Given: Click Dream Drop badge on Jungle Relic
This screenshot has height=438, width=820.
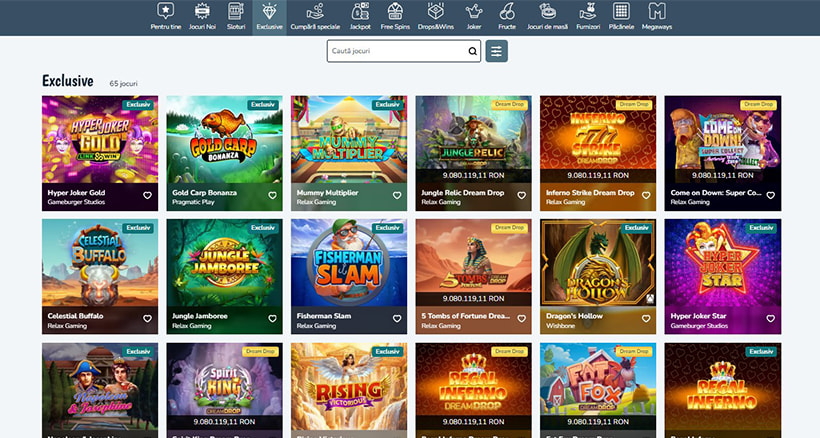Looking at the screenshot, I should (x=509, y=105).
